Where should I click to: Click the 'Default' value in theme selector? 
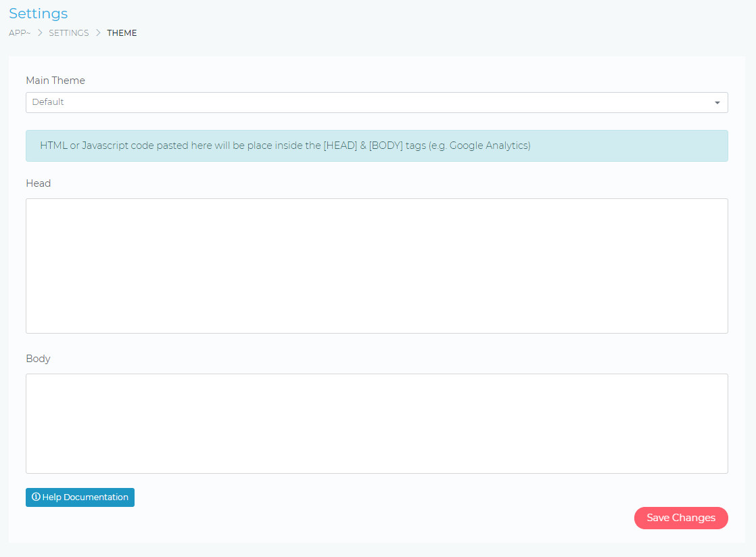48,102
